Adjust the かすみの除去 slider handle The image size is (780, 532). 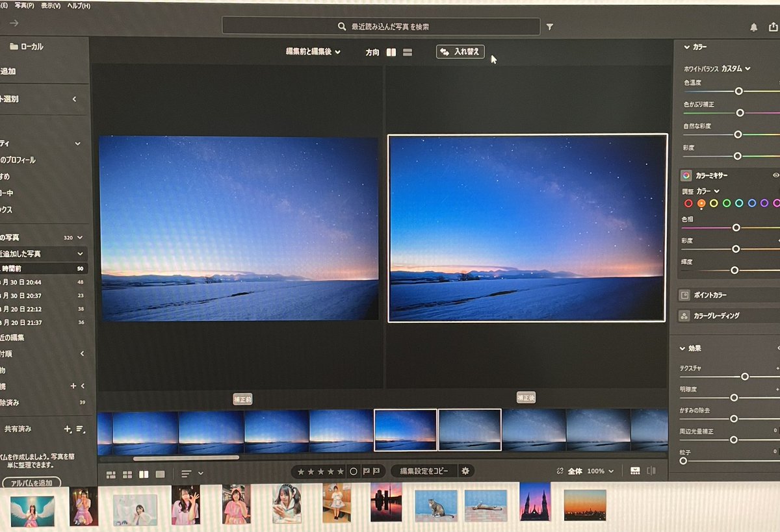(734, 418)
